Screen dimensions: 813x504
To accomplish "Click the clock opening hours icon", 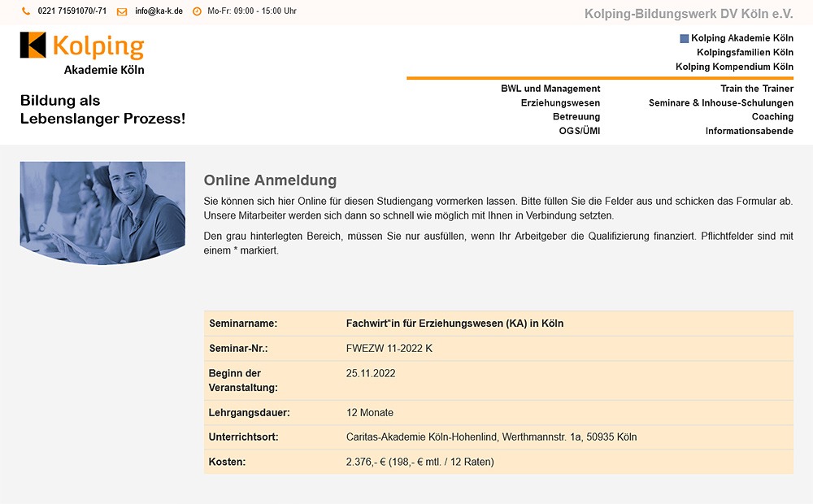I will click(197, 11).
